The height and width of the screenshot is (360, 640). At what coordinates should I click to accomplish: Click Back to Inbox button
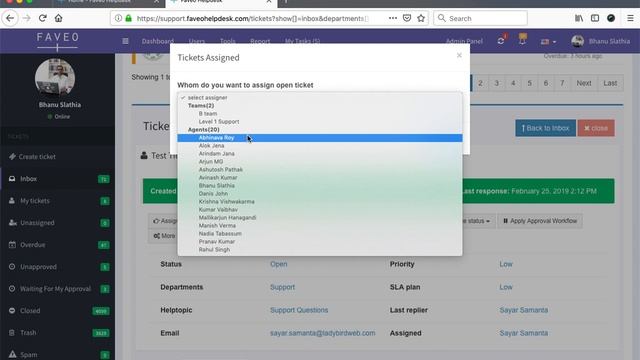point(545,128)
